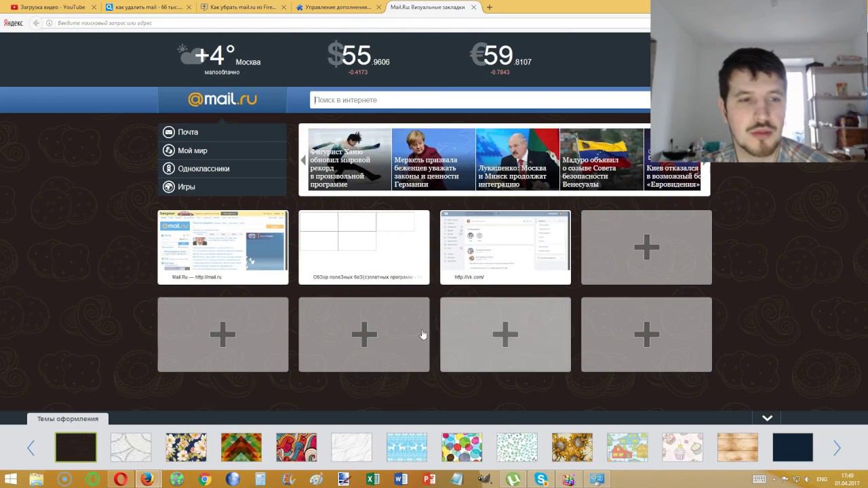Open the Мой мир link

222,150
